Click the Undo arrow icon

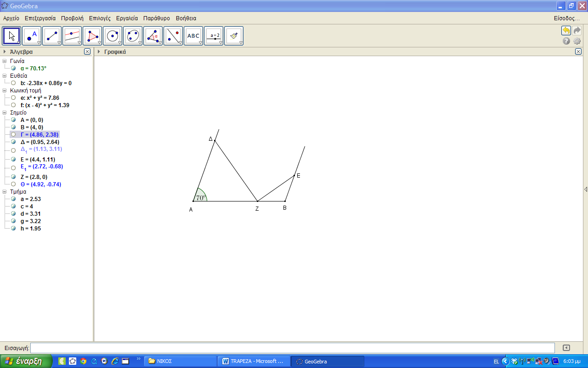(566, 31)
